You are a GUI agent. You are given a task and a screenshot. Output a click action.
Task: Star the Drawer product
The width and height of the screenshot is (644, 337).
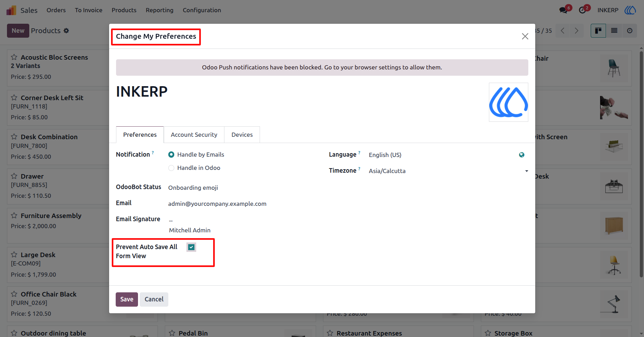click(14, 176)
